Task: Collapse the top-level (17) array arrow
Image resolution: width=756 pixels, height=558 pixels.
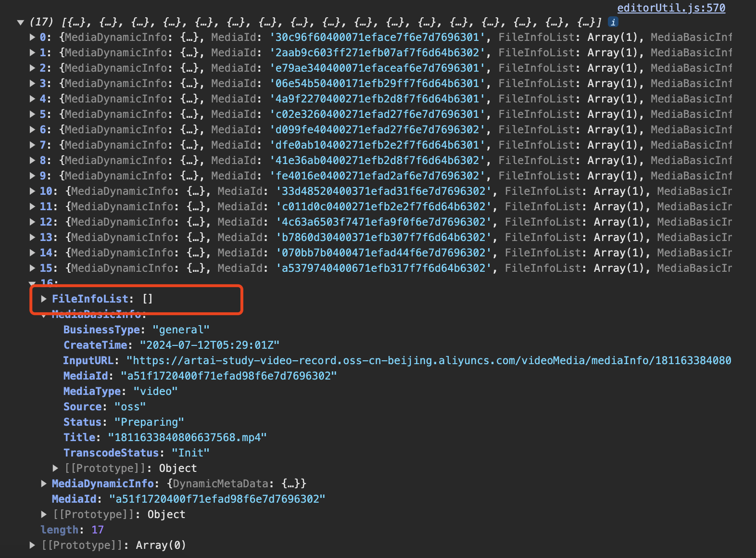Action: point(21,22)
